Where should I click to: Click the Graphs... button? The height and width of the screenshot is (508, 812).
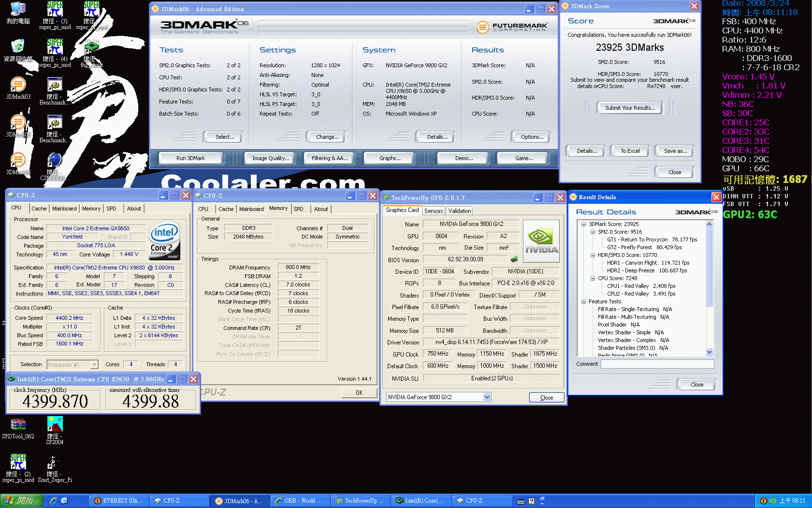[x=390, y=158]
